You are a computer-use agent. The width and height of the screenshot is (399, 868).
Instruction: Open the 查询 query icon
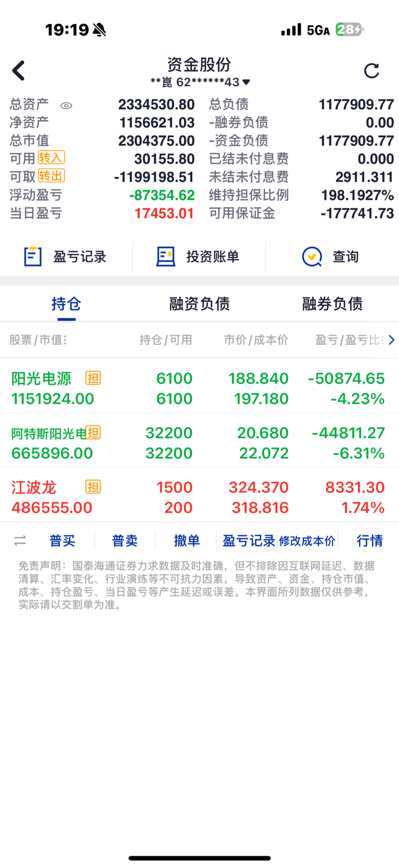tap(312, 256)
